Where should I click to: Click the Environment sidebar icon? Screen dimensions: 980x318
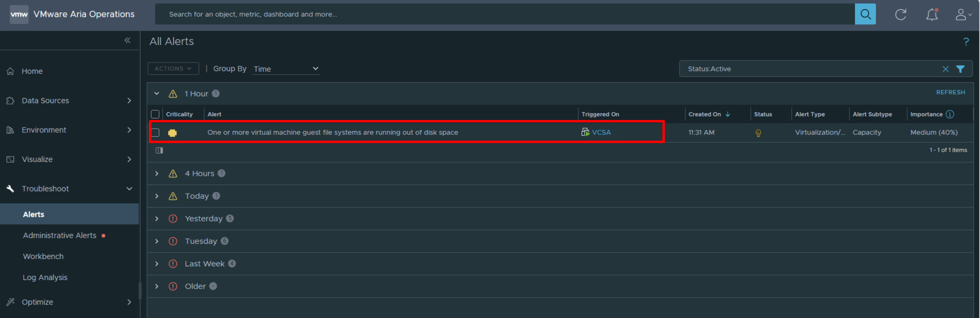click(10, 130)
